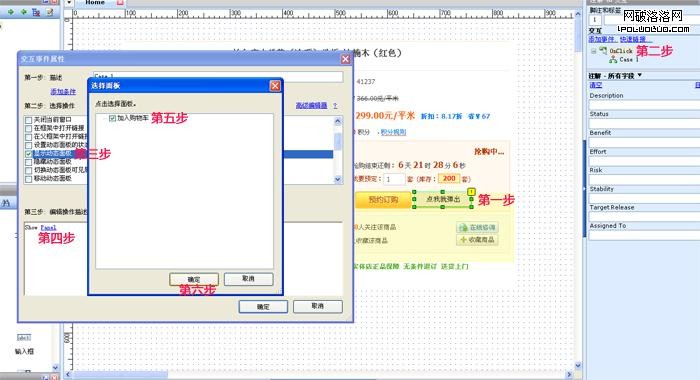Select the OnClick event icon

(x=603, y=50)
